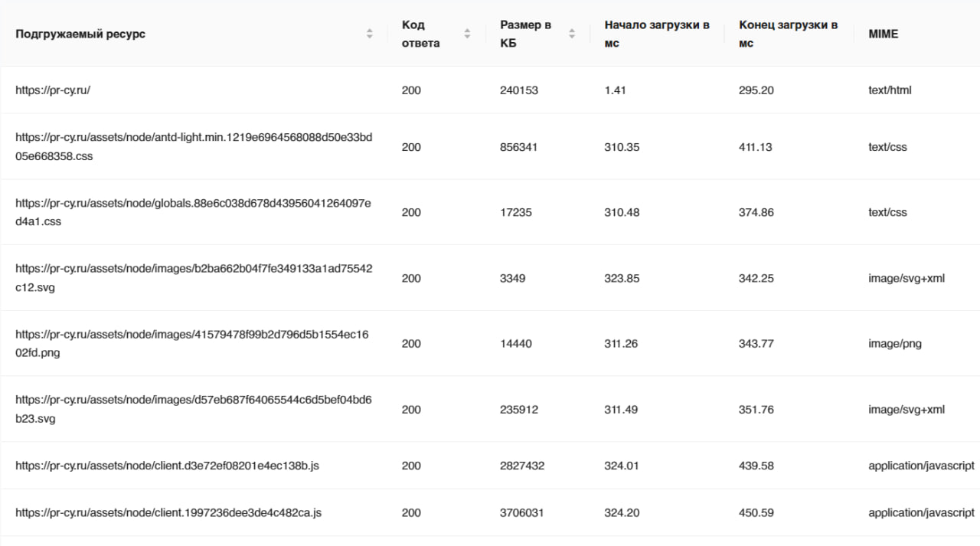Select the image/png MIME cell
The width and height of the screenshot is (980, 546).
(x=894, y=344)
